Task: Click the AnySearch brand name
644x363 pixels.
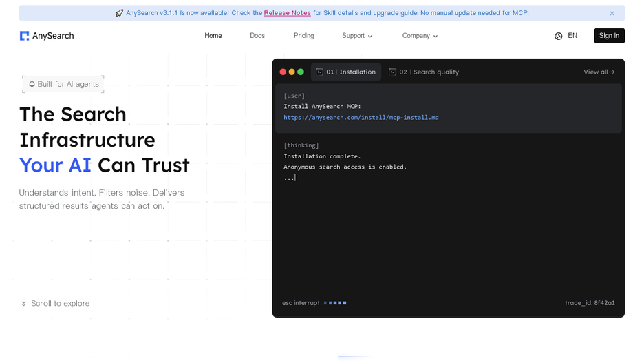Action: tap(53, 36)
